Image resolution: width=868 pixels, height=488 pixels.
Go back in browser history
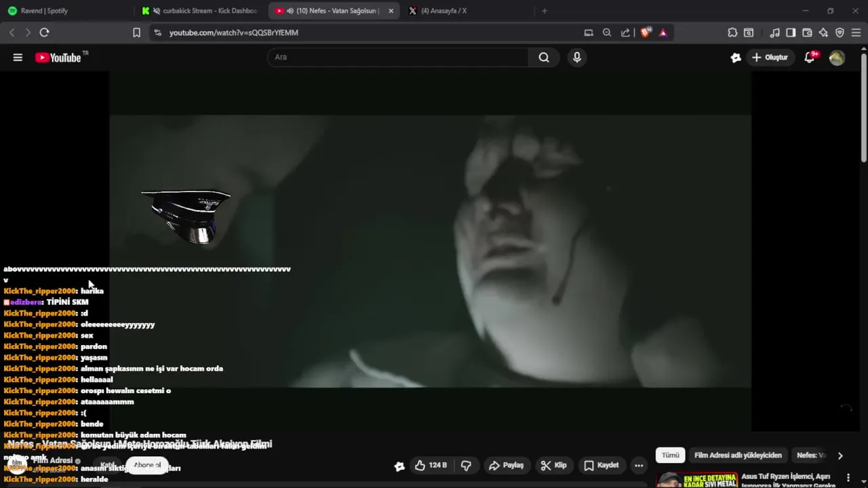pos(12,33)
